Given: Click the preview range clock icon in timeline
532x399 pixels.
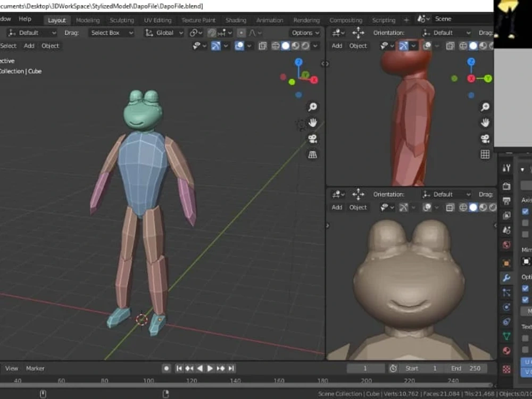Looking at the screenshot, I should pos(393,369).
